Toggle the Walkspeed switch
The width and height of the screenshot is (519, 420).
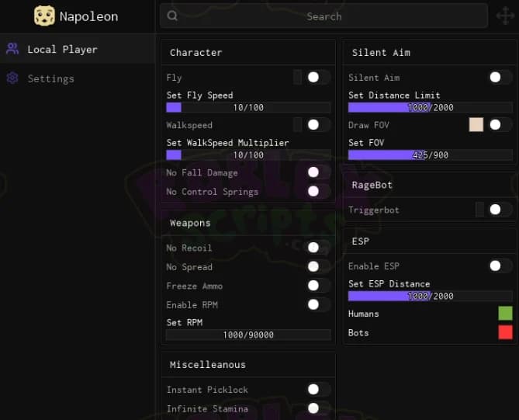pos(318,125)
